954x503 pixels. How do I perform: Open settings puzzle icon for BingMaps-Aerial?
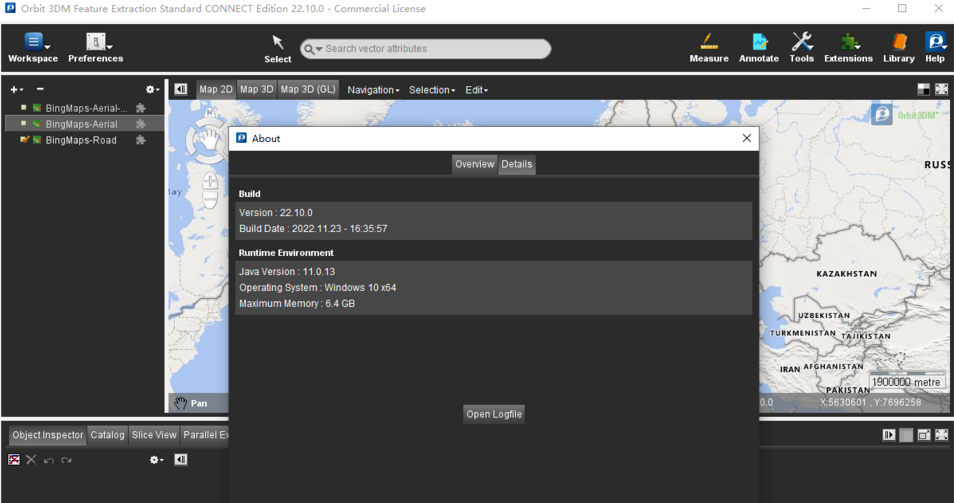click(141, 124)
